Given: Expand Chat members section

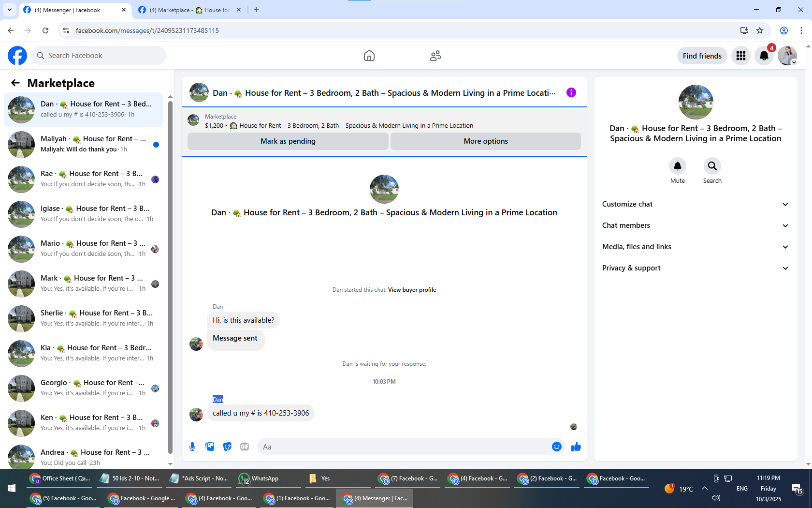Looking at the screenshot, I should tap(696, 225).
